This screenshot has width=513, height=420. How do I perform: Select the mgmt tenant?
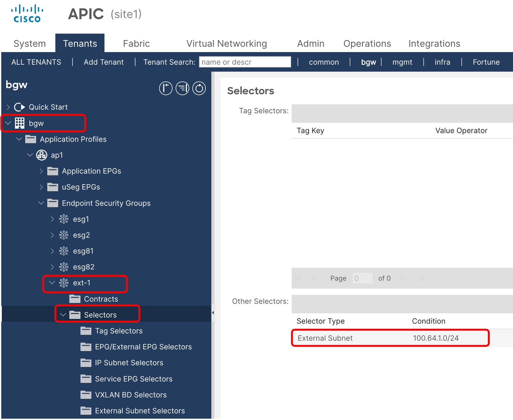tap(402, 62)
